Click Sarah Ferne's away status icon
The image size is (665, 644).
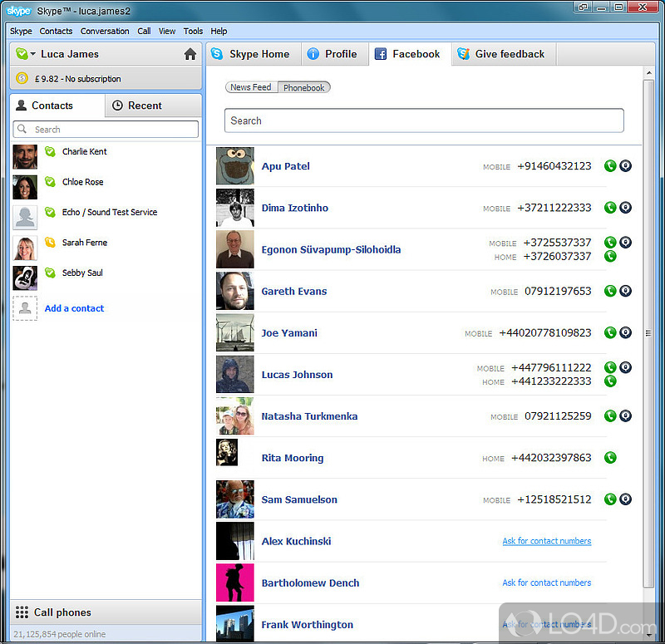(50, 242)
